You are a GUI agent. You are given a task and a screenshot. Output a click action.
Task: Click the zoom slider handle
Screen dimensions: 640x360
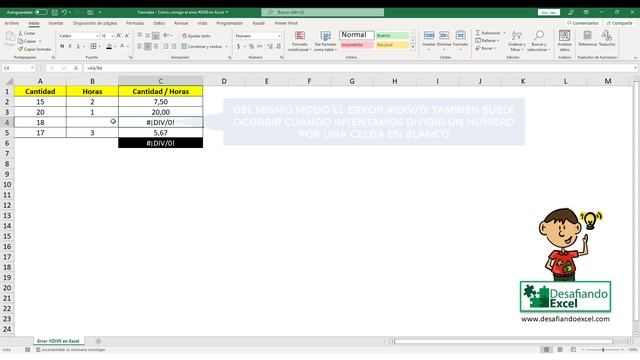(603, 350)
